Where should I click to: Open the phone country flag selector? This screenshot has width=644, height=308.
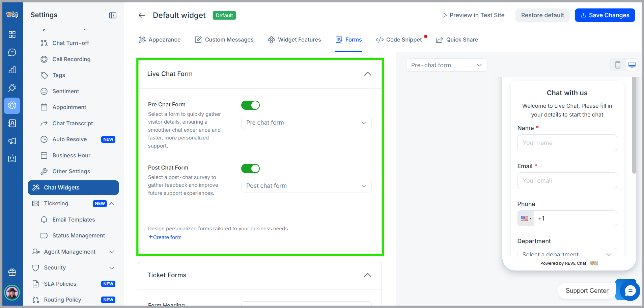526,219
